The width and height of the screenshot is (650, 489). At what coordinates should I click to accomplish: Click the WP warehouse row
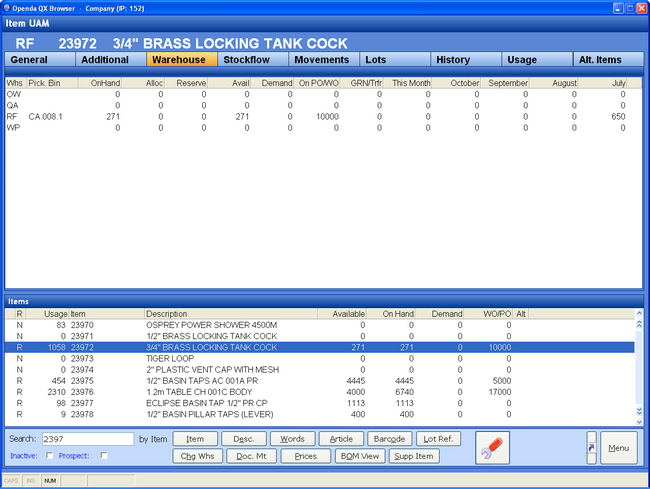(x=323, y=128)
